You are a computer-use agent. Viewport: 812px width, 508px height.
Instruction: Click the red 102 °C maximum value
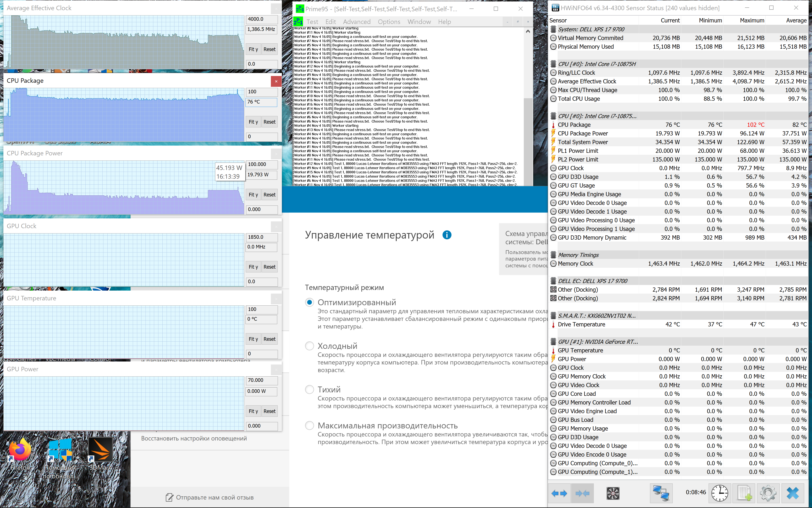(x=756, y=125)
